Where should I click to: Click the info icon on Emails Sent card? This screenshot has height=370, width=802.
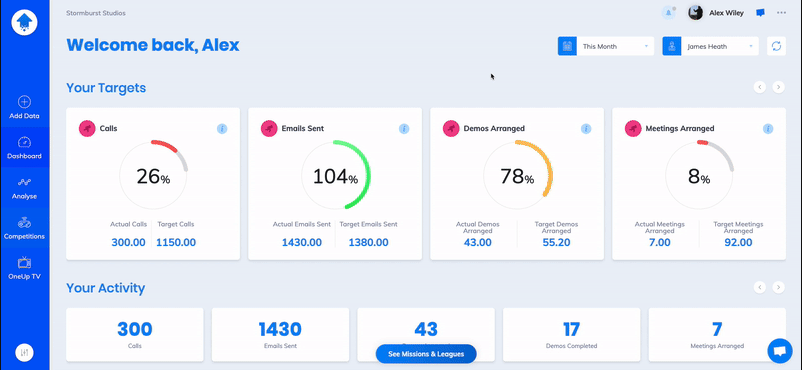tap(404, 129)
